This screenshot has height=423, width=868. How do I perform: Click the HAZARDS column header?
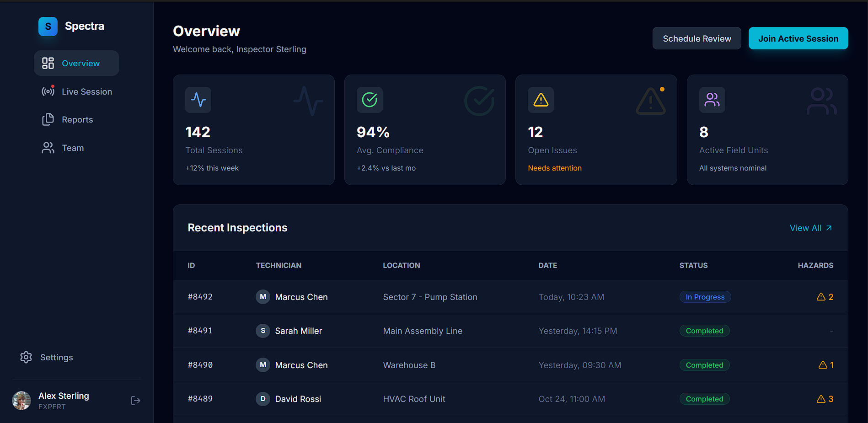(816, 265)
